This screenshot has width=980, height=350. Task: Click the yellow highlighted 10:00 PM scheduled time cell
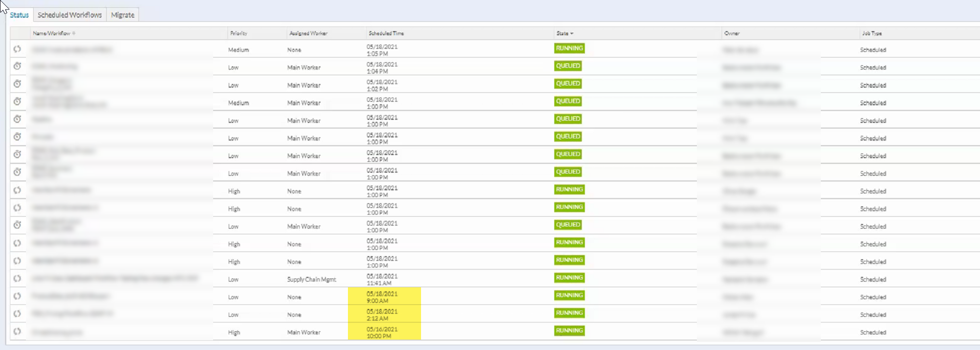tap(384, 332)
